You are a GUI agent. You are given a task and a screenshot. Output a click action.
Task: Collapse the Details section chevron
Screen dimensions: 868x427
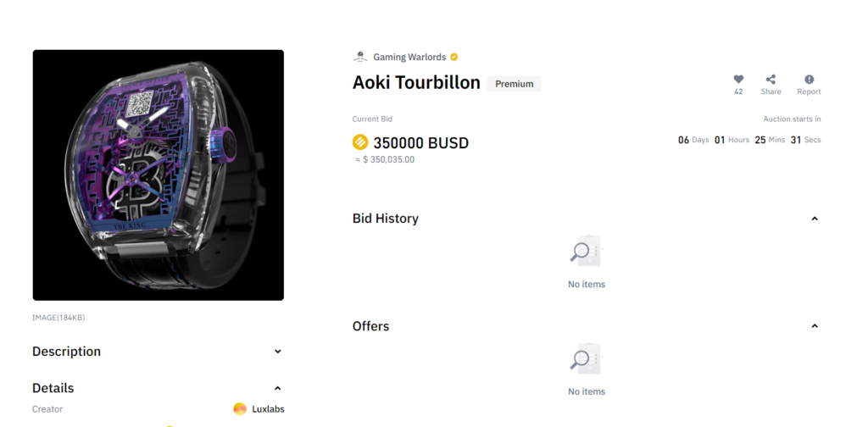(x=278, y=388)
